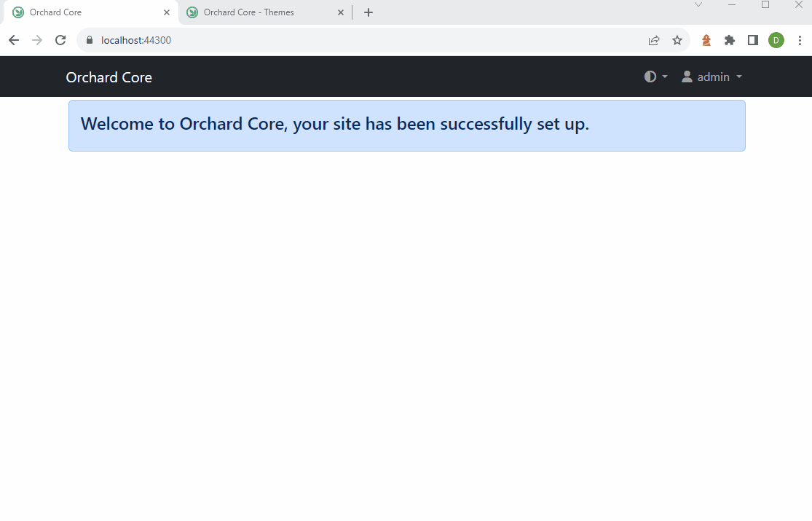This screenshot has height=521, width=812.
Task: Go back to previous page
Action: pyautogui.click(x=14, y=40)
